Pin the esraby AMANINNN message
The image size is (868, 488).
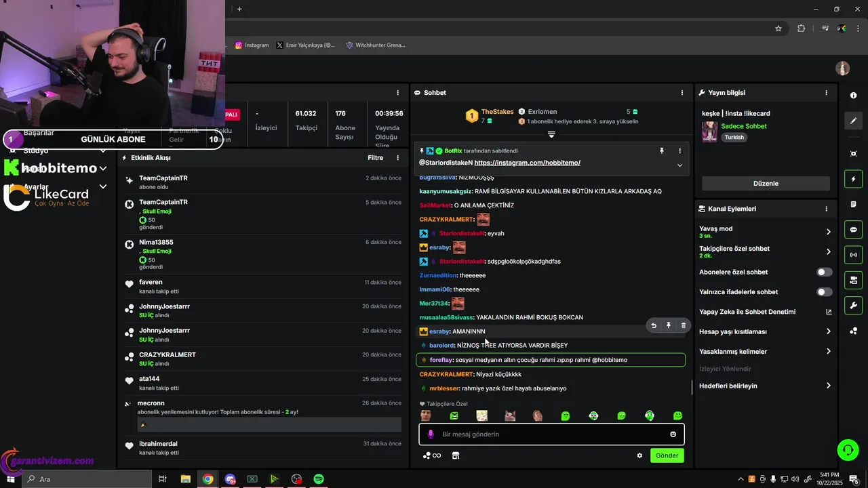pyautogui.click(x=669, y=325)
